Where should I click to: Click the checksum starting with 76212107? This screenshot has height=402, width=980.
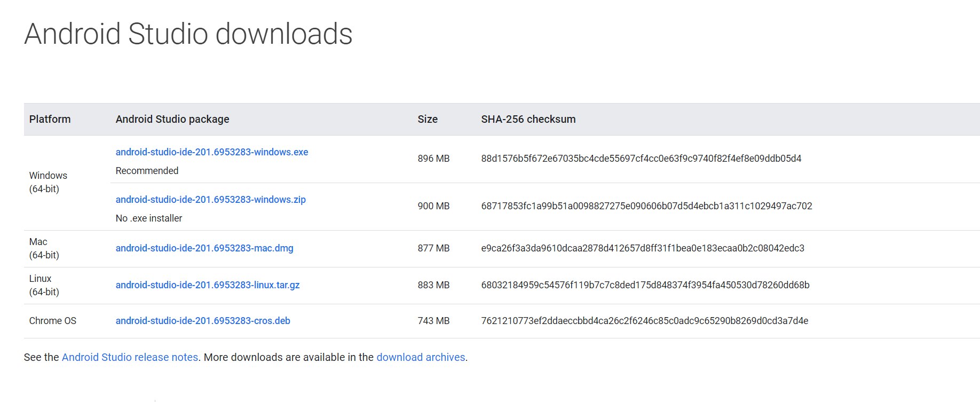pos(645,321)
